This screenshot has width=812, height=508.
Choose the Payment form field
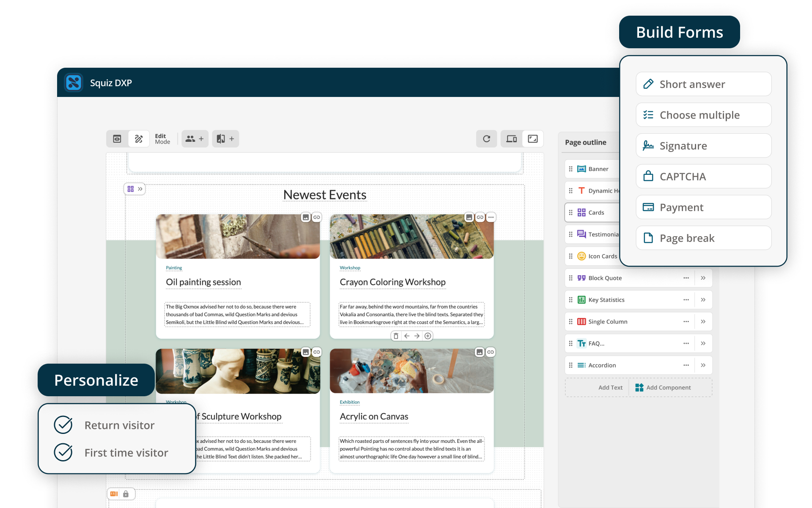point(703,207)
